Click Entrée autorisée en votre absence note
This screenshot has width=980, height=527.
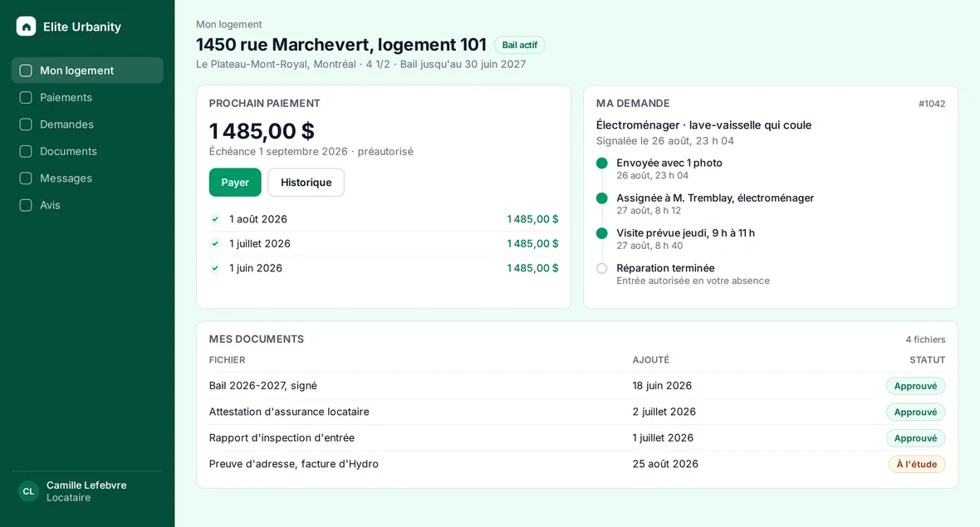click(x=693, y=281)
